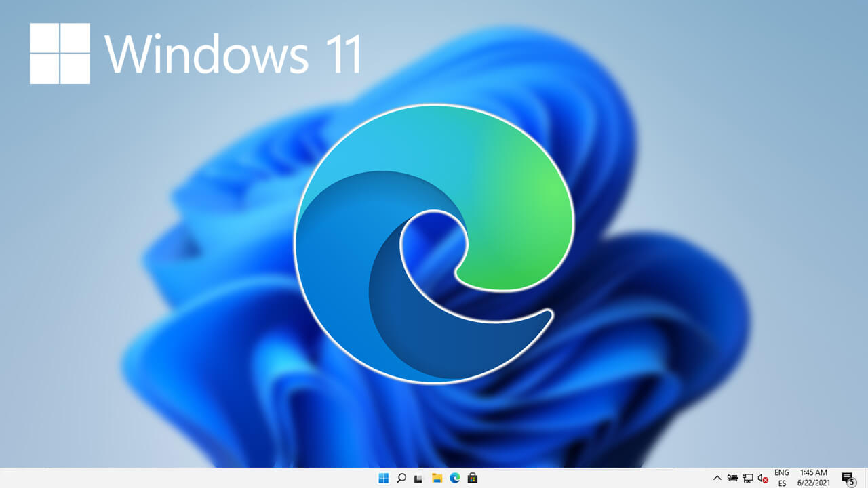Launch Microsoft Edge from taskbar
Screen dimensions: 868x488
click(x=455, y=478)
